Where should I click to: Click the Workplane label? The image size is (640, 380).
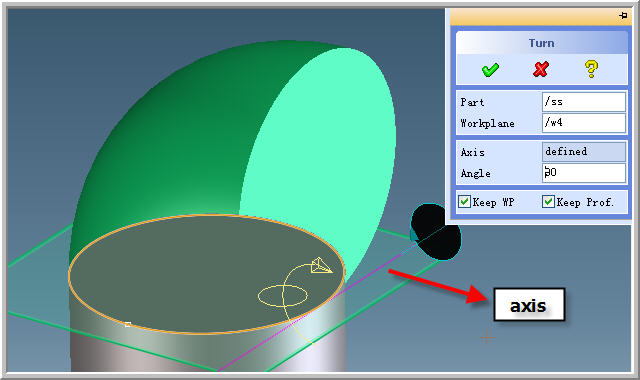(487, 123)
